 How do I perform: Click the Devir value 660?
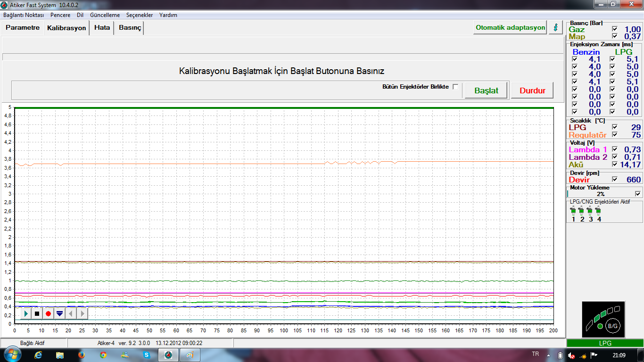tap(633, 180)
